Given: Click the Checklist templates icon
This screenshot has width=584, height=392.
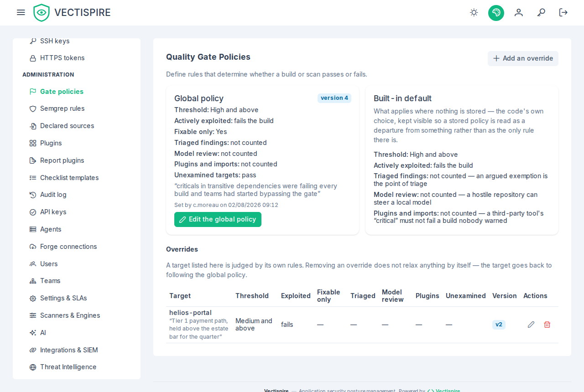Looking at the screenshot, I should click(x=33, y=178).
